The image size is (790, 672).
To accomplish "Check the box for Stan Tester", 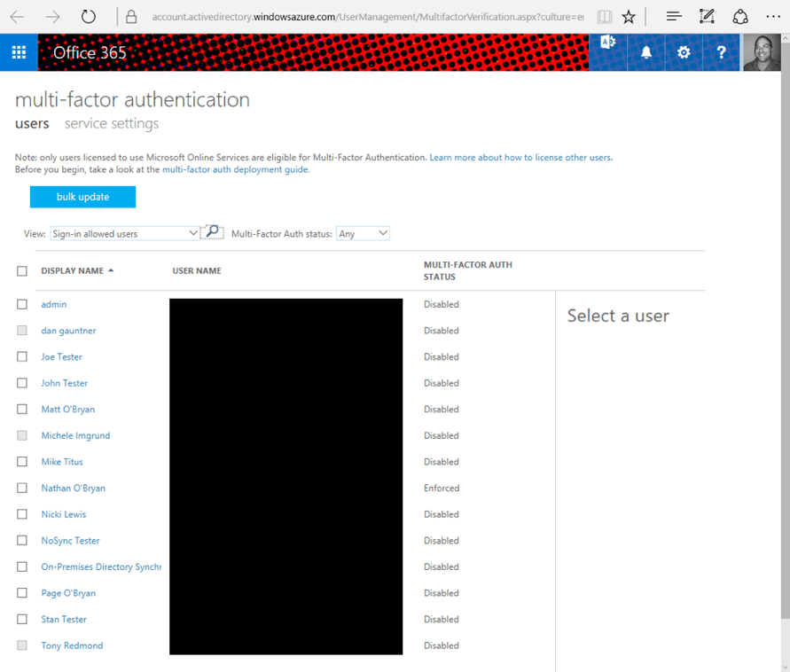I will [21, 619].
